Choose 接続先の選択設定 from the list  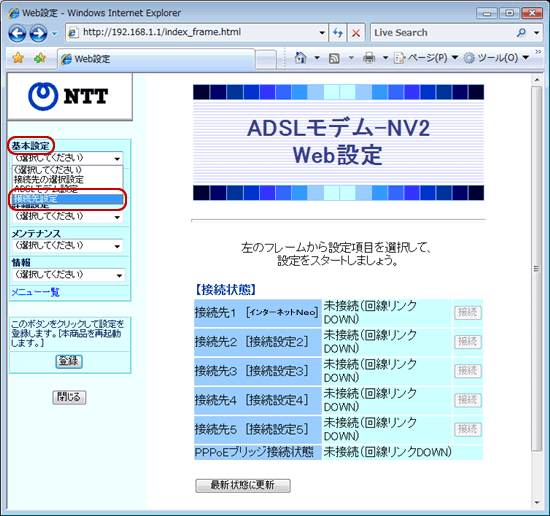tap(67, 179)
